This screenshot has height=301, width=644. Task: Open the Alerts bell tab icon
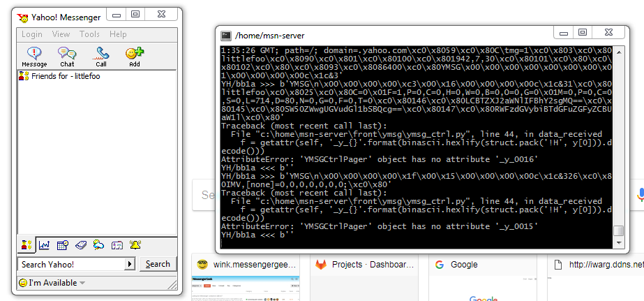[135, 245]
